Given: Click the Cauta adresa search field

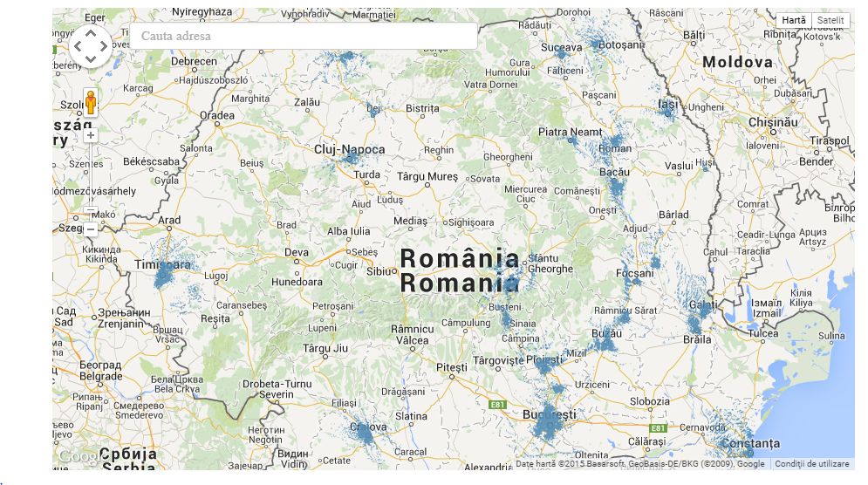Looking at the screenshot, I should coord(304,37).
